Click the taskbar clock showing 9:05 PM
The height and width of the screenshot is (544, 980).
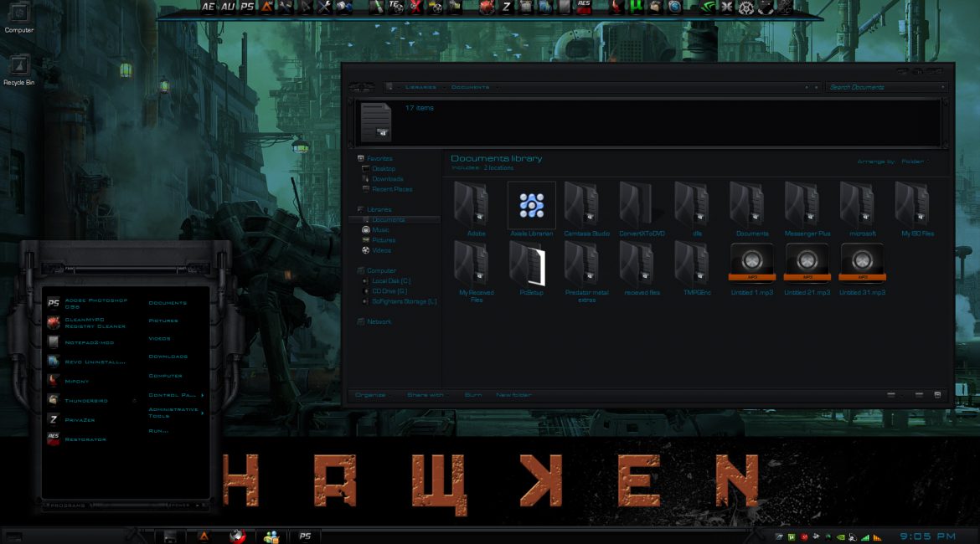click(x=927, y=536)
